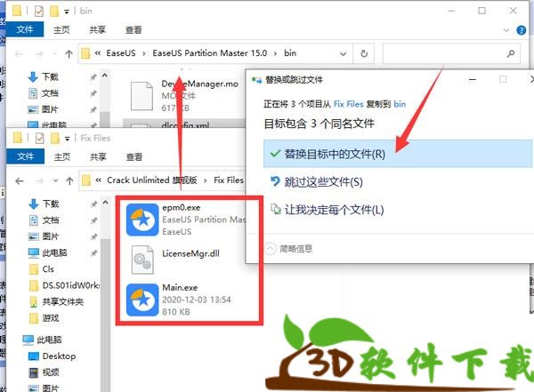Refresh the bin folder view
The width and height of the screenshot is (534, 392).
pos(364,53)
